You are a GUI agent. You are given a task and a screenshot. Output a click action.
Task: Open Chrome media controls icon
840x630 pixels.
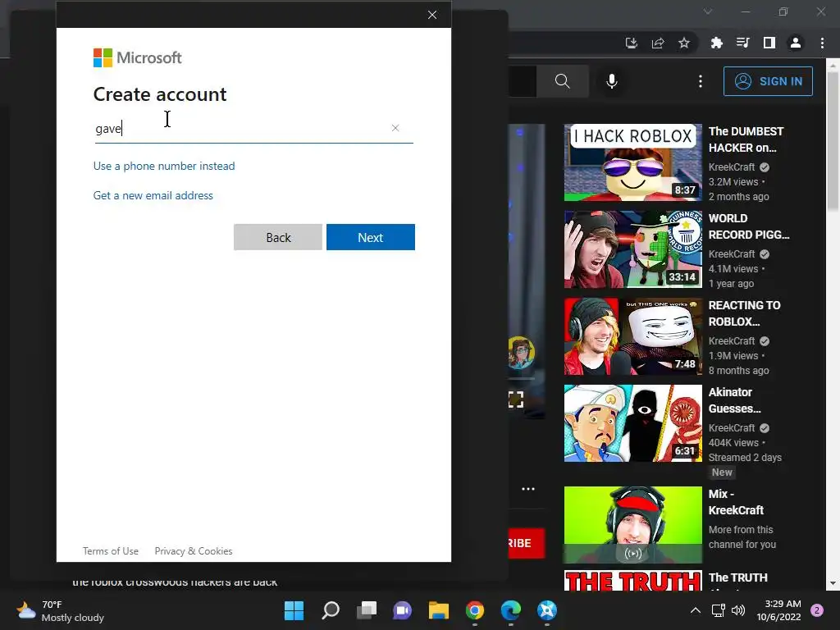click(742, 43)
